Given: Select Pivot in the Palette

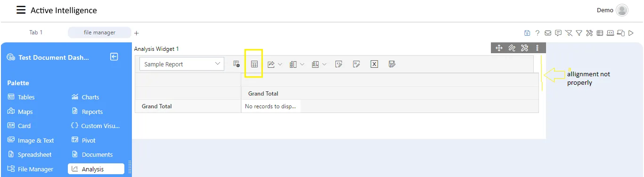Looking at the screenshot, I should (83, 140).
